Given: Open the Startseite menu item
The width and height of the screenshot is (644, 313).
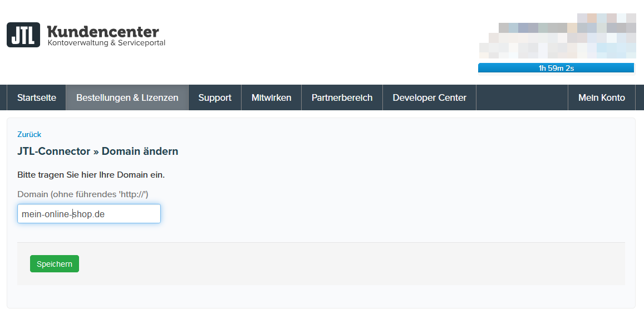Looking at the screenshot, I should coord(37,98).
